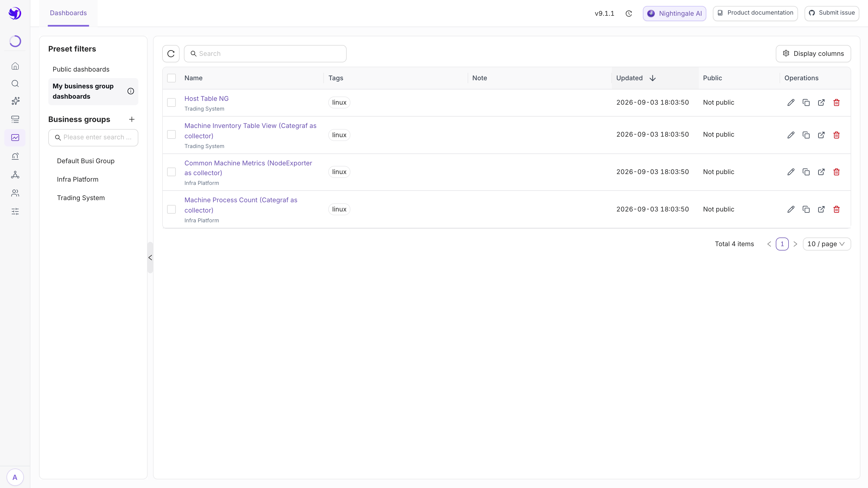This screenshot has width=868, height=488.
Task: Click the refresh dashboards list button
Action: pos(171,54)
